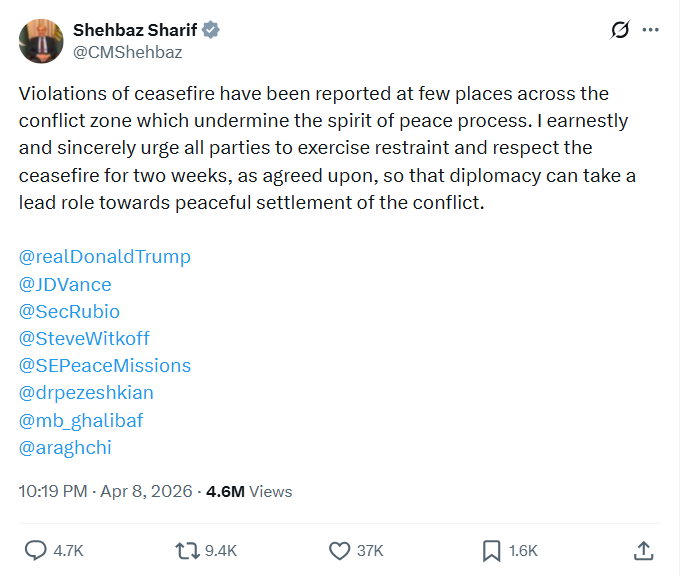Go to @drpezeshkian profile mention
This screenshot has height=576, width=686.
pyautogui.click(x=86, y=392)
